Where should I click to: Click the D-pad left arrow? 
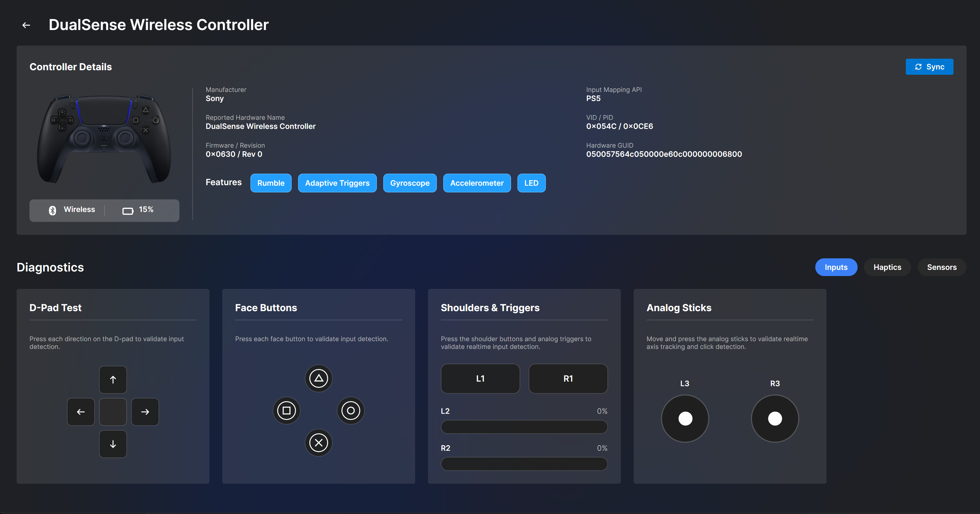81,412
